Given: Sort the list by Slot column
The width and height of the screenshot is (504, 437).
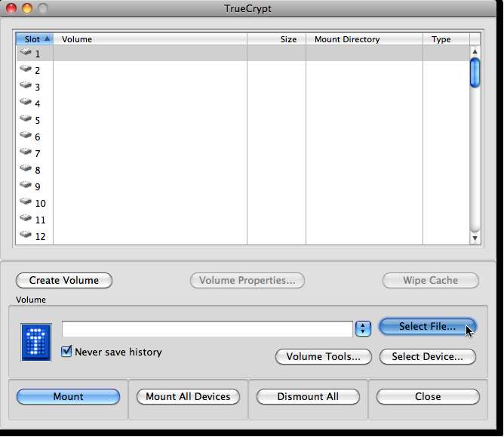Looking at the screenshot, I should click(35, 39).
